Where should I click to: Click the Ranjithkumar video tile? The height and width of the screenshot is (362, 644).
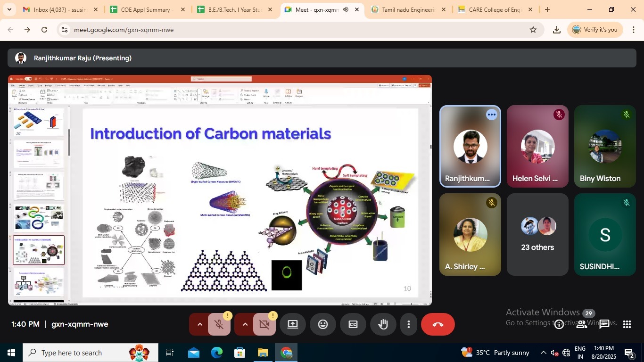(x=470, y=146)
